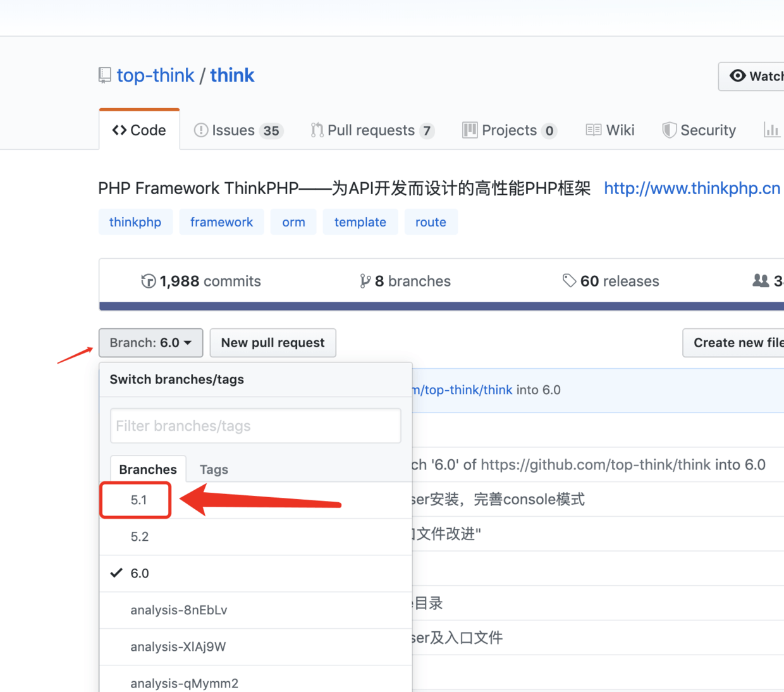Select the Branches tab in switcher
The height and width of the screenshot is (692, 784).
click(148, 469)
